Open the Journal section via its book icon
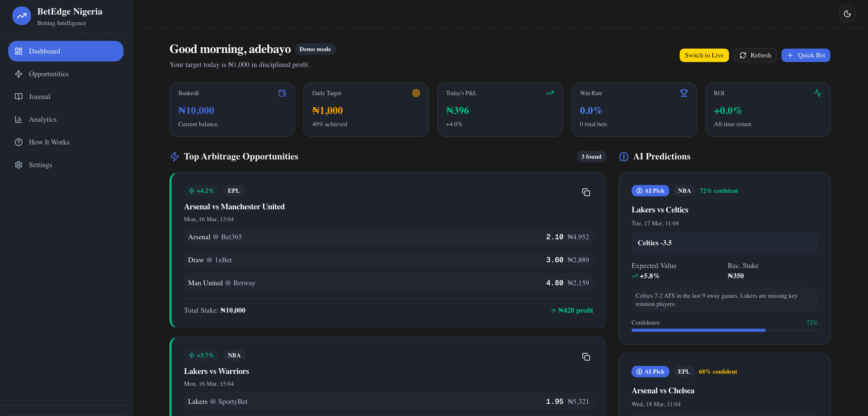 (19, 96)
